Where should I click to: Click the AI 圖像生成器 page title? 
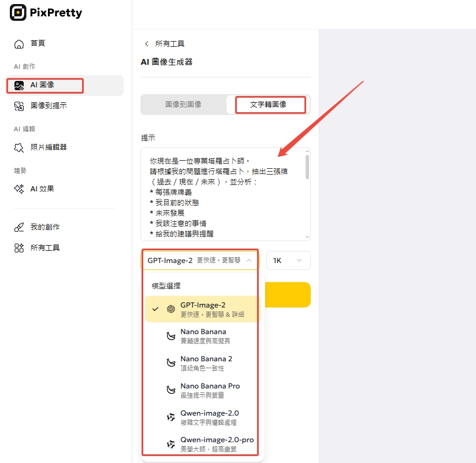point(167,62)
